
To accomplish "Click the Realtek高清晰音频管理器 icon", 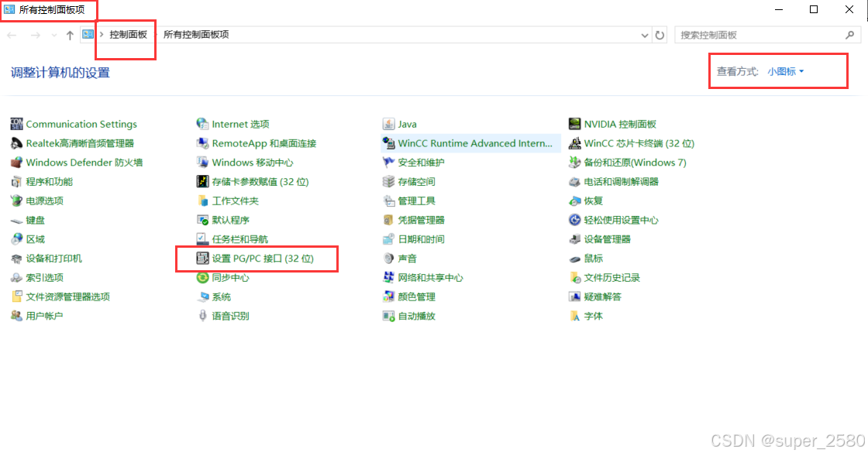I will [16, 143].
